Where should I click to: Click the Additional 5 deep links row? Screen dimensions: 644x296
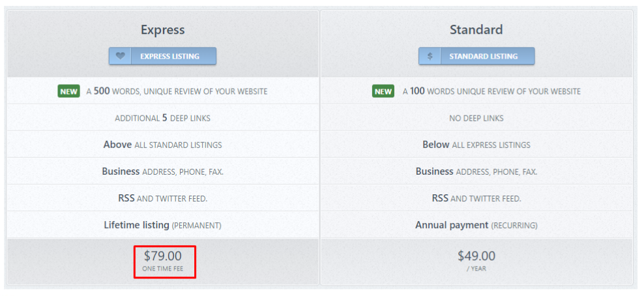(162, 118)
